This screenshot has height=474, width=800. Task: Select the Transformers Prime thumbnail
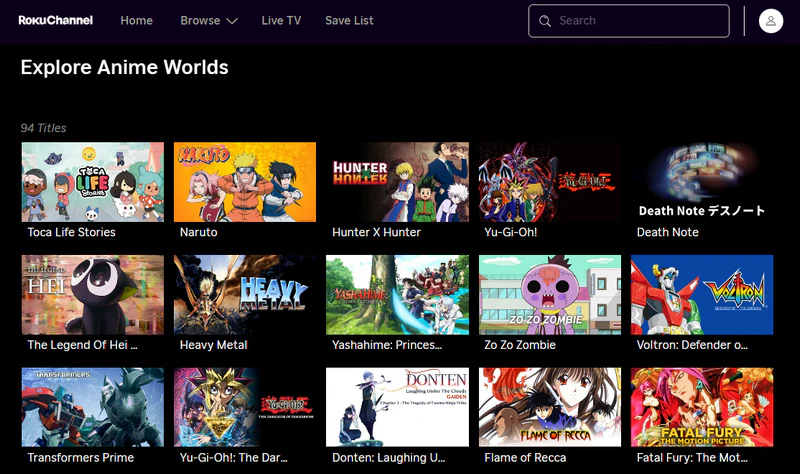coord(93,407)
